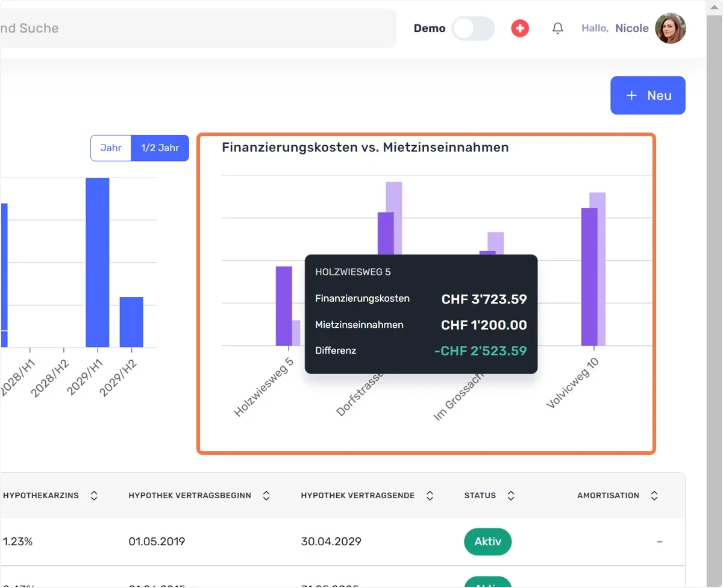Click the -CHF 2'523.59 Differenz value
This screenshot has width=723, height=588.
click(481, 351)
